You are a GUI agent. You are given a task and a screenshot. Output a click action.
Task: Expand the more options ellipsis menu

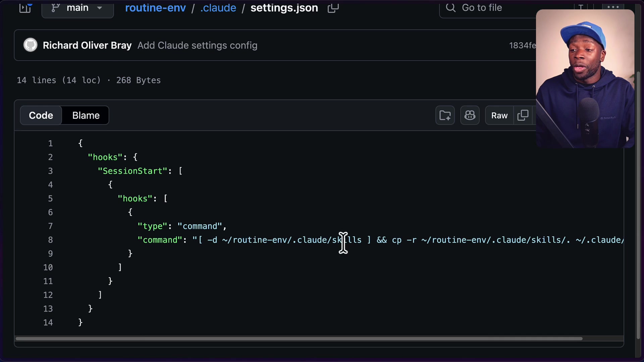click(613, 7)
